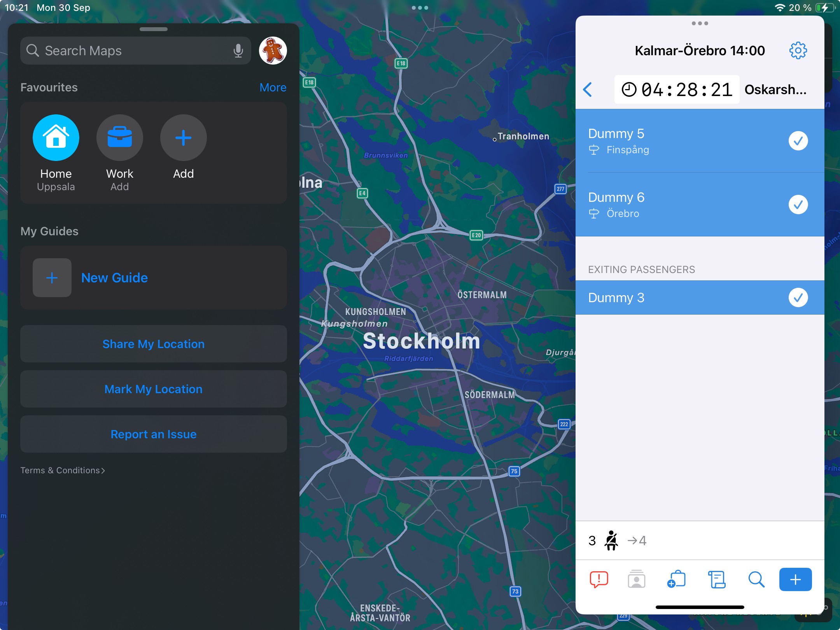Show More favourites
Viewport: 840px width, 630px height.
coord(273,87)
